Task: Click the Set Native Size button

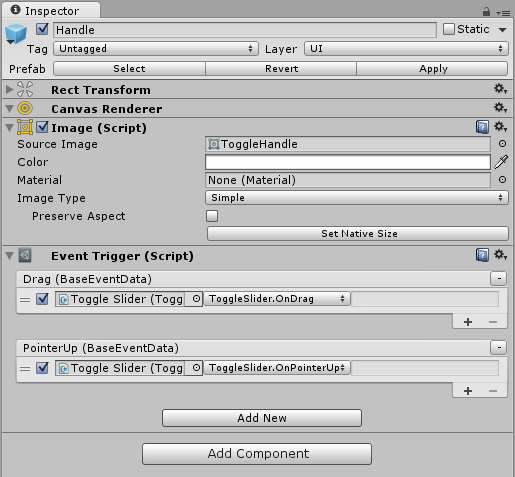Action: [358, 233]
